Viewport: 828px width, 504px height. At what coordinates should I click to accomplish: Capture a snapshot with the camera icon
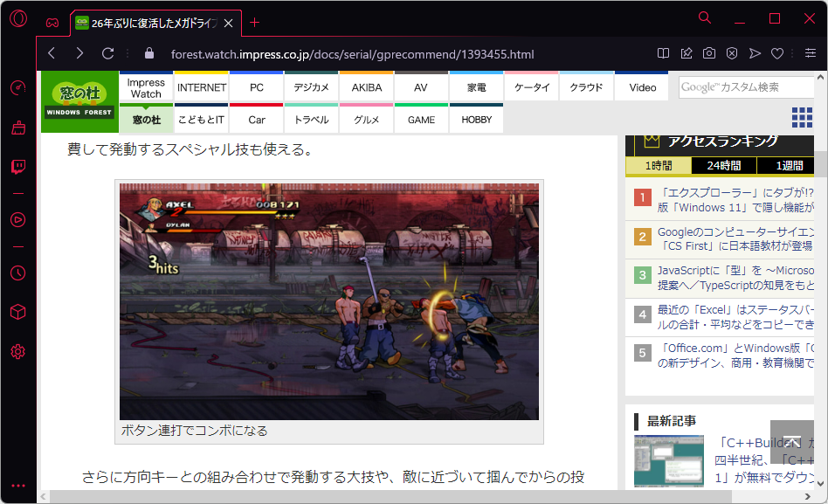[x=709, y=53]
